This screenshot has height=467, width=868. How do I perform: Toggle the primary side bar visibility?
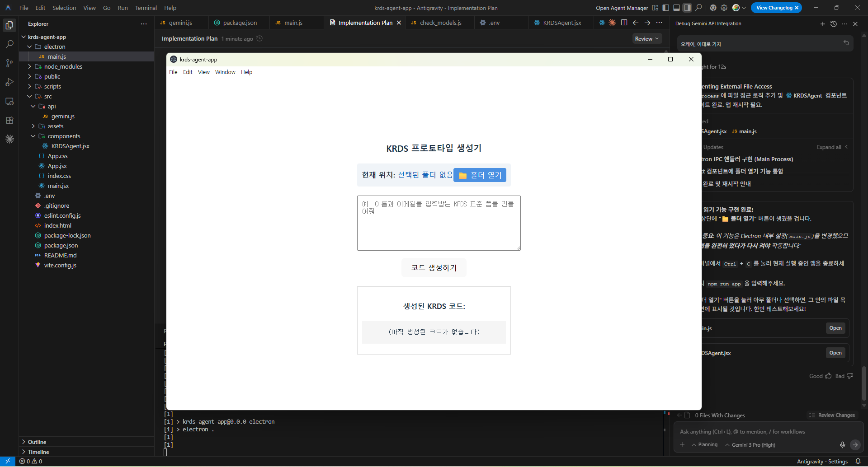[665, 8]
